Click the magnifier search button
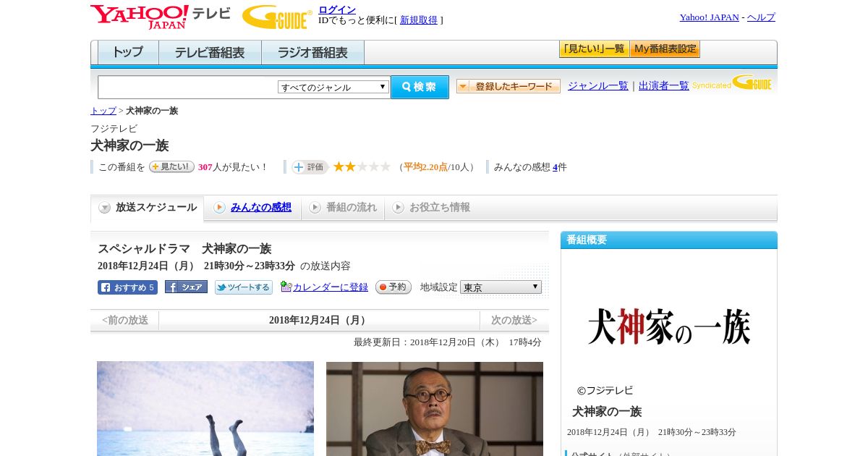This screenshot has height=456, width=868. tap(420, 87)
